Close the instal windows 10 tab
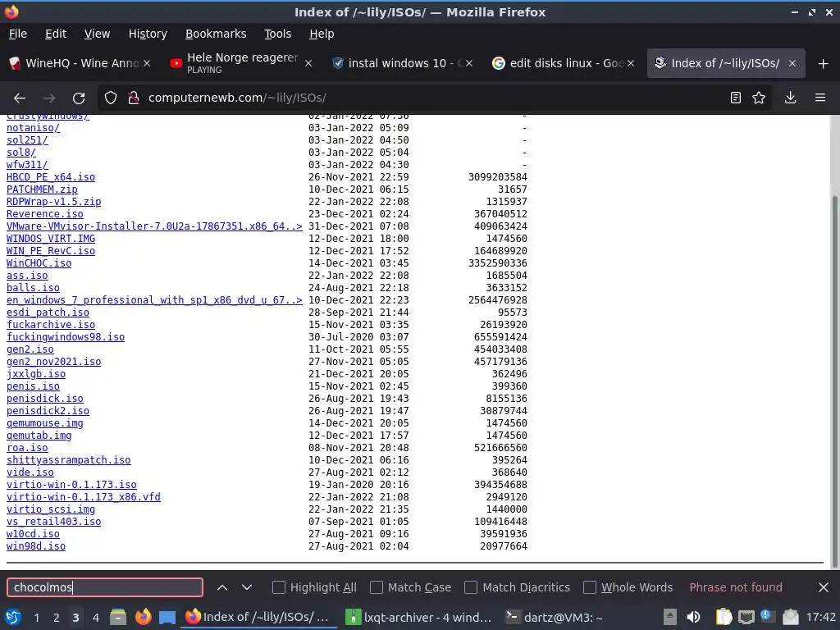 468,63
